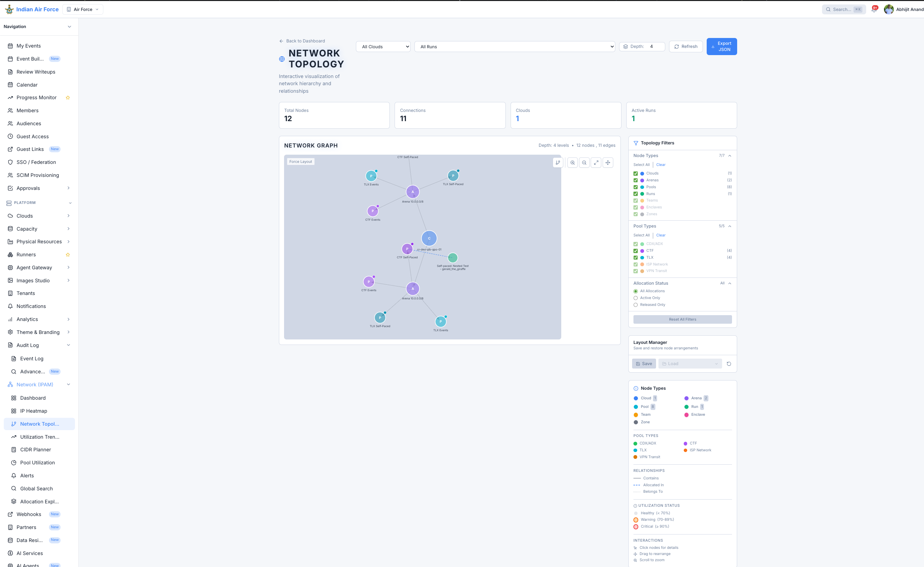Open CIDR Planner in the sidebar
924x567 pixels.
(x=35, y=450)
